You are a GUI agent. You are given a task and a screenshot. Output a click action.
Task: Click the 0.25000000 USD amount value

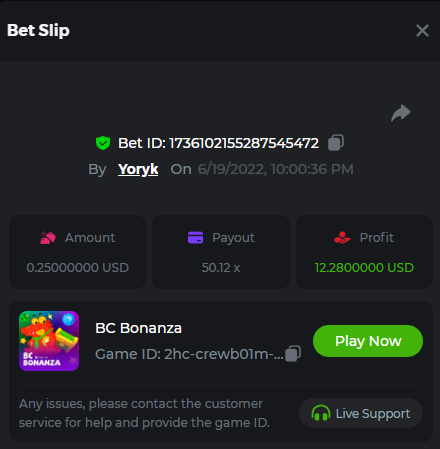coord(77,268)
